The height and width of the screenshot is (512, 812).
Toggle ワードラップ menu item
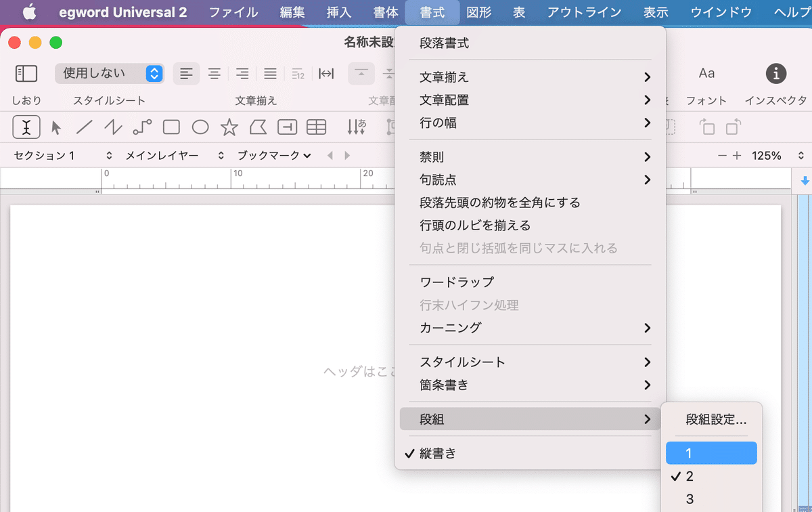tap(530, 282)
